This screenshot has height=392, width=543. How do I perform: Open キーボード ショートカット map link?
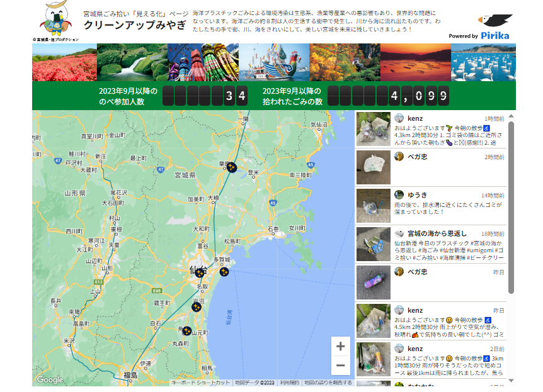click(x=200, y=383)
